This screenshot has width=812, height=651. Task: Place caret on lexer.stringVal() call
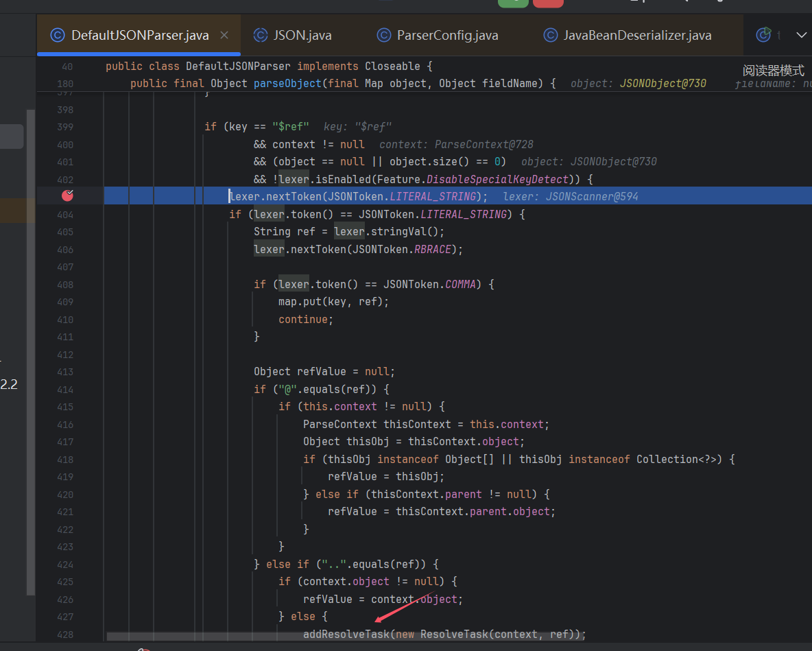click(x=388, y=231)
